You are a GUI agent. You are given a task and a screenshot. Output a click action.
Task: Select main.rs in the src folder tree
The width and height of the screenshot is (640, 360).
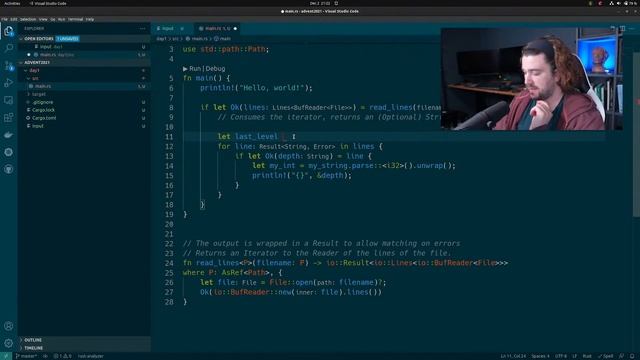(x=84, y=86)
